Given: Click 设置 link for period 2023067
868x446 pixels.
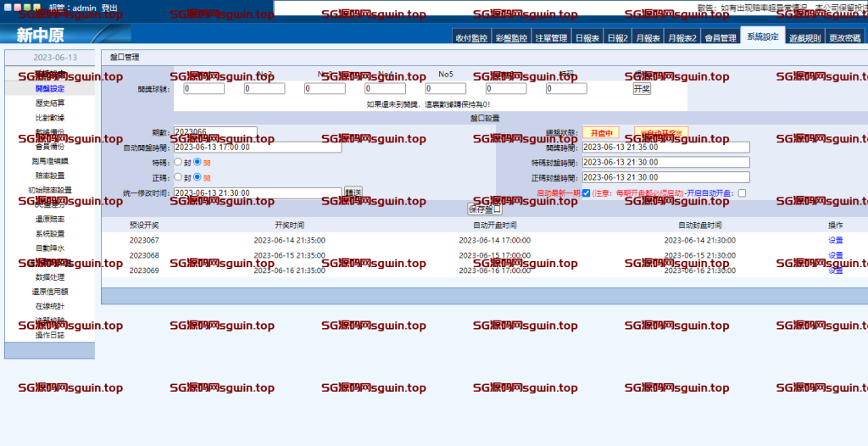Looking at the screenshot, I should 835,240.
